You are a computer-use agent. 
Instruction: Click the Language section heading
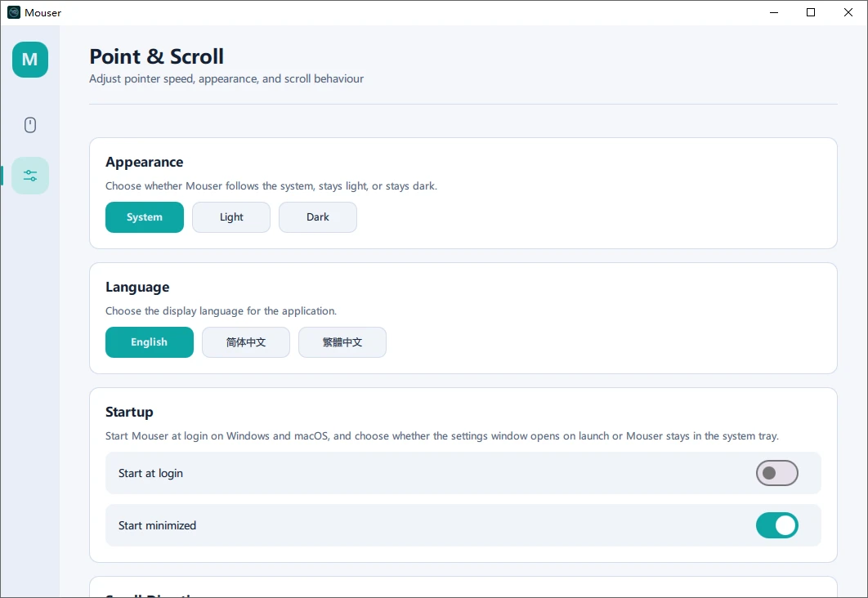pyautogui.click(x=137, y=287)
